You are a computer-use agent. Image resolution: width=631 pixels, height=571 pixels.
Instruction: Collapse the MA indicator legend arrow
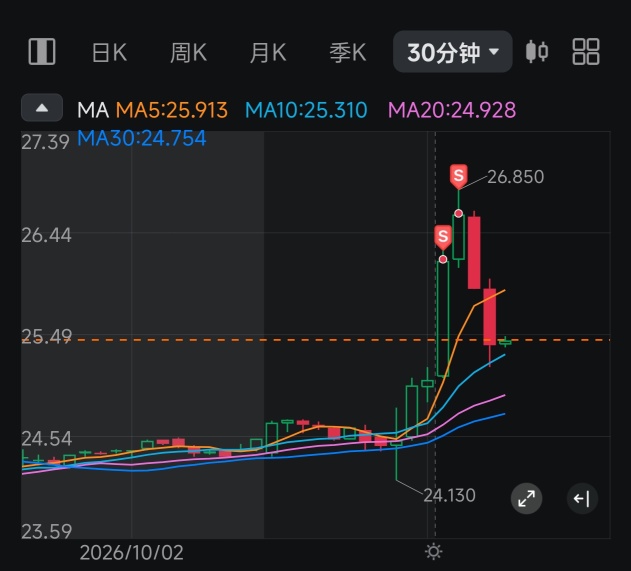point(42,108)
